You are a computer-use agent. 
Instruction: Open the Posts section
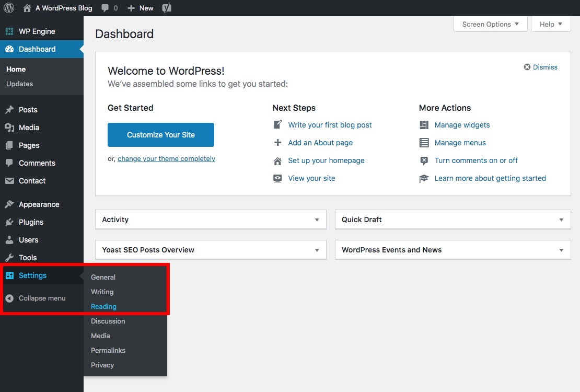(28, 110)
